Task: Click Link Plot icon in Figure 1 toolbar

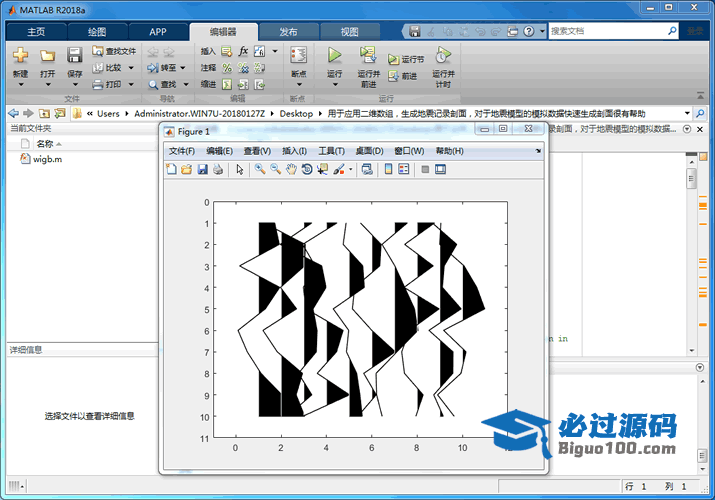Action: [x=367, y=170]
